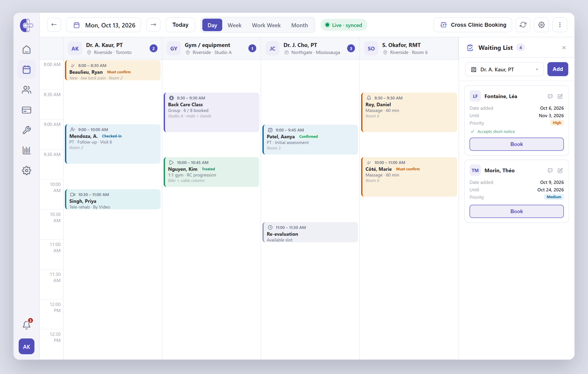Refresh the calendar sync icon
The image size is (588, 374).
click(523, 25)
